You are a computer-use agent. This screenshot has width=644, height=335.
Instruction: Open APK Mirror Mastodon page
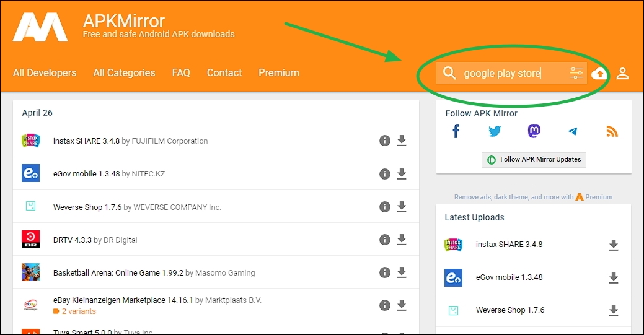534,131
